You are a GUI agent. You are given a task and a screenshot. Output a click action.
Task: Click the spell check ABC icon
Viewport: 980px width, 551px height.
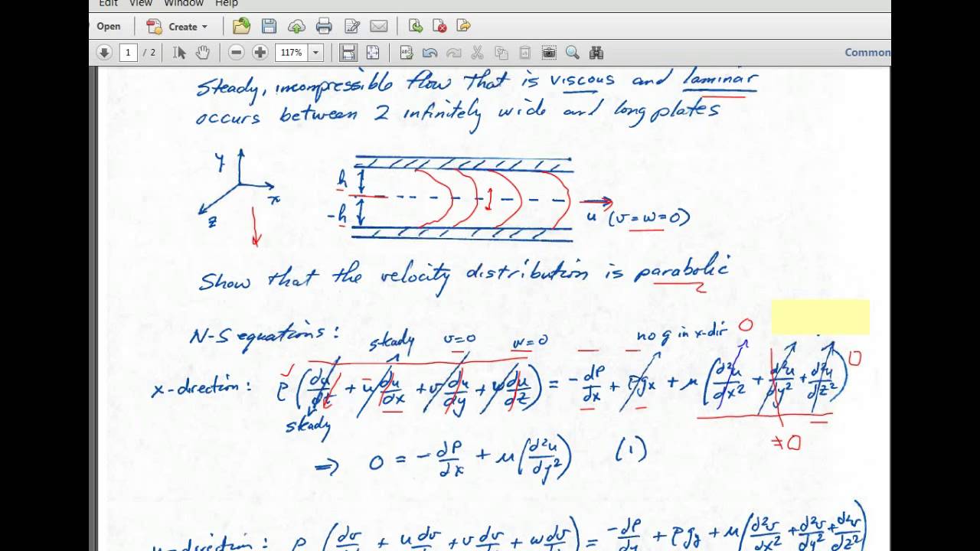click(x=407, y=53)
